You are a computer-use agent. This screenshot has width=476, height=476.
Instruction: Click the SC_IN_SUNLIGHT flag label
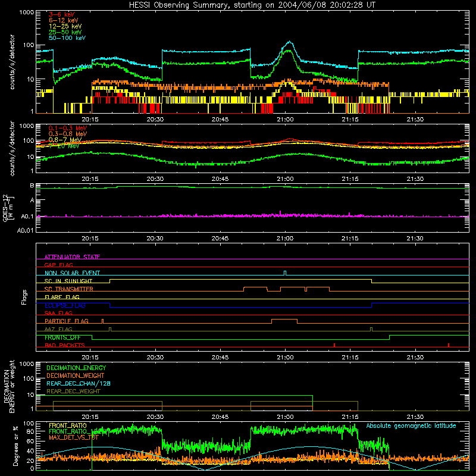click(x=68, y=281)
